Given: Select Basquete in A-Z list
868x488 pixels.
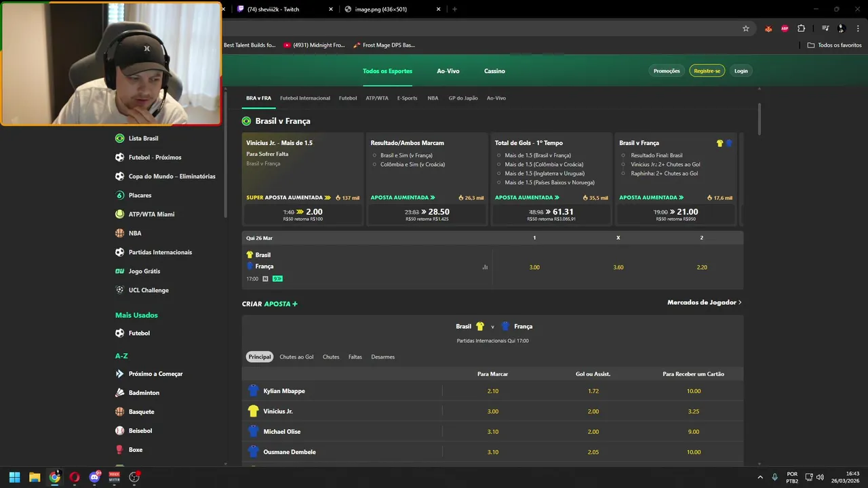Looking at the screenshot, I should pyautogui.click(x=135, y=412).
